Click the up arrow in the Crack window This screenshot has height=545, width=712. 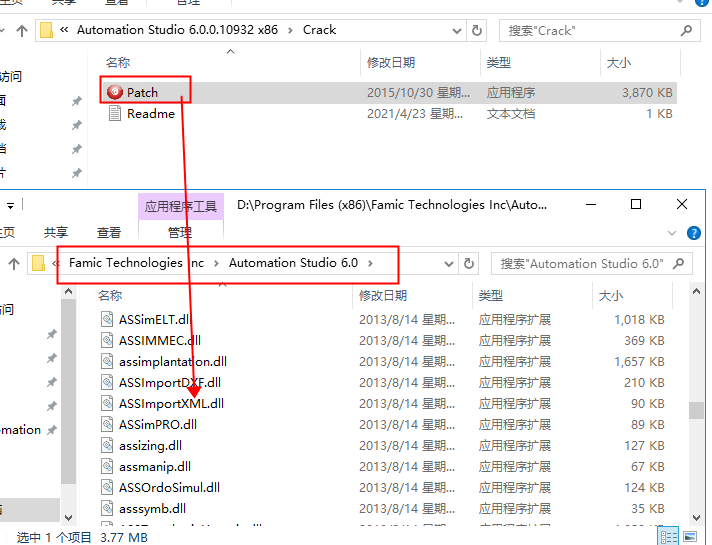coord(21,30)
